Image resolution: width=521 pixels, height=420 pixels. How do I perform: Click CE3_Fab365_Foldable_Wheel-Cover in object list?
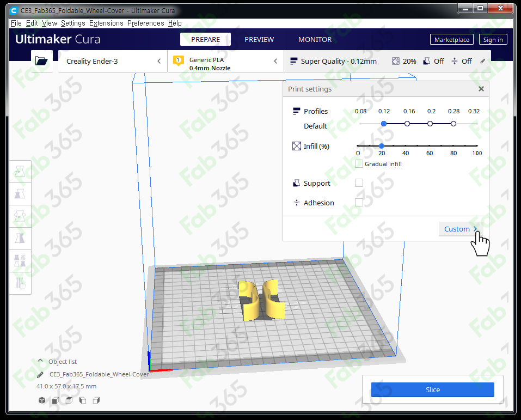(99, 374)
